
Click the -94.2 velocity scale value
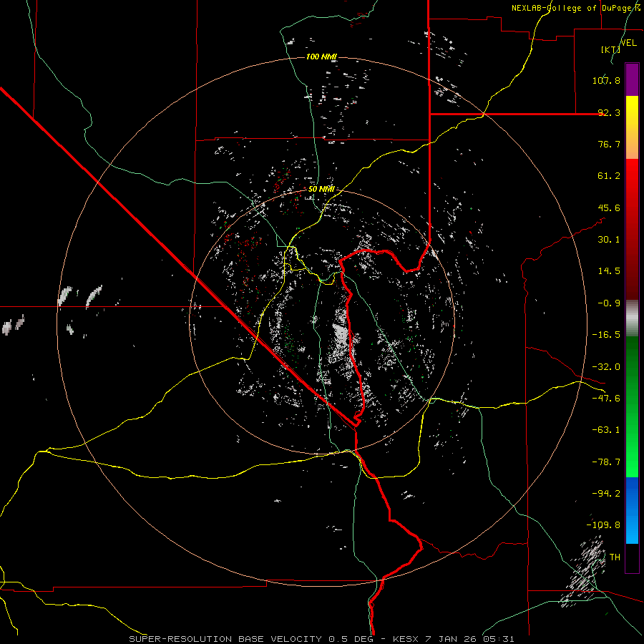[x=606, y=494]
